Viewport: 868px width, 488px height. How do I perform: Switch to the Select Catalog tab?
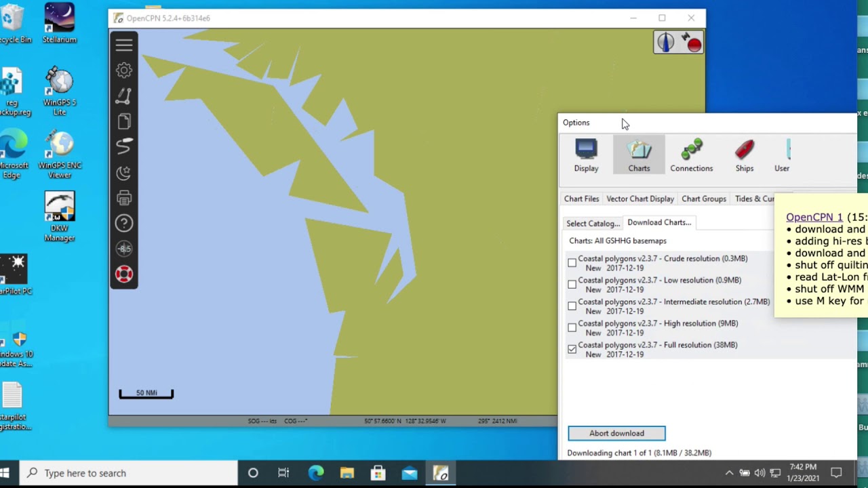pyautogui.click(x=593, y=224)
